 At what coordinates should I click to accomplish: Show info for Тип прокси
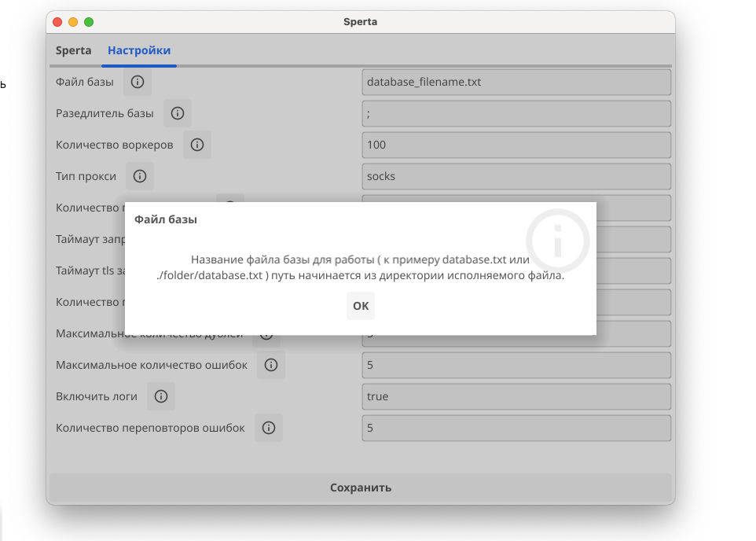tap(140, 176)
